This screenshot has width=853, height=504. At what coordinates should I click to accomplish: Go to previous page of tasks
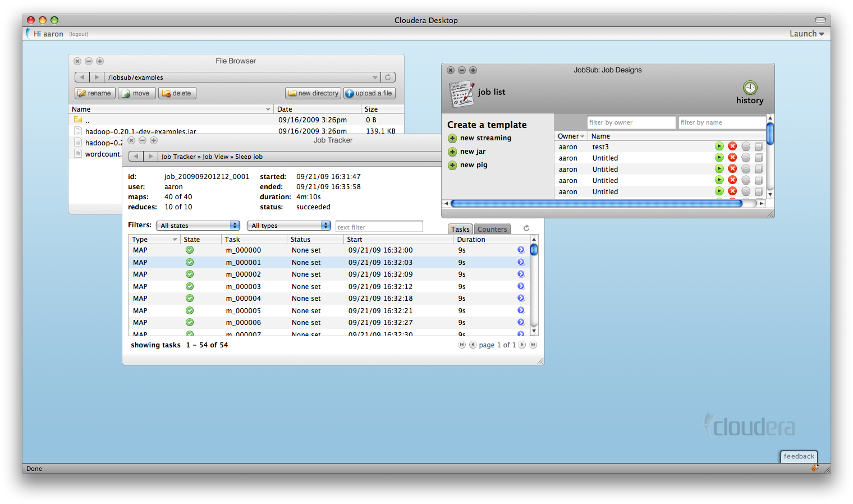(473, 345)
